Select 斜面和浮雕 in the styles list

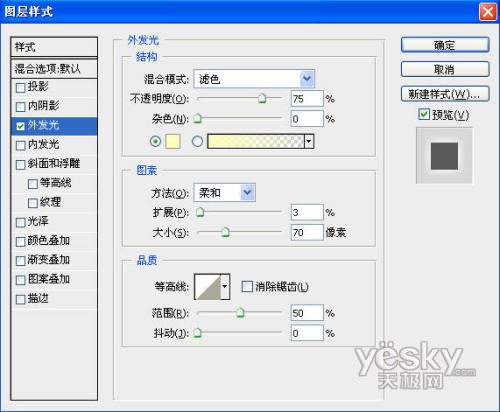click(x=54, y=164)
